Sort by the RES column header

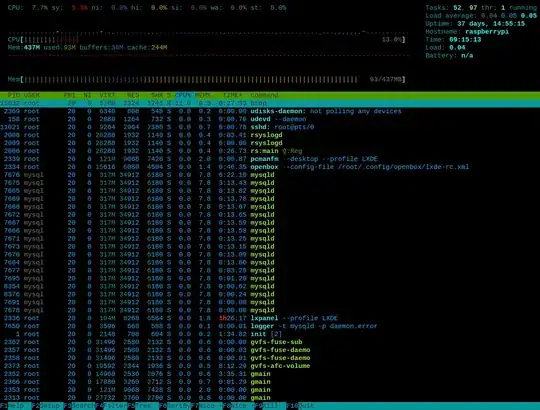[x=133, y=95]
